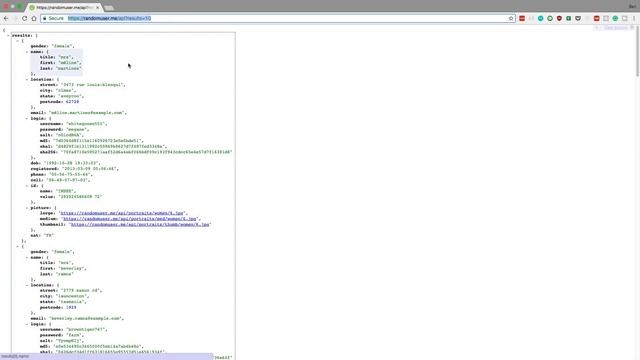Click the green lock Secure indicator
This screenshot has width=640, height=360.
pos(53,18)
